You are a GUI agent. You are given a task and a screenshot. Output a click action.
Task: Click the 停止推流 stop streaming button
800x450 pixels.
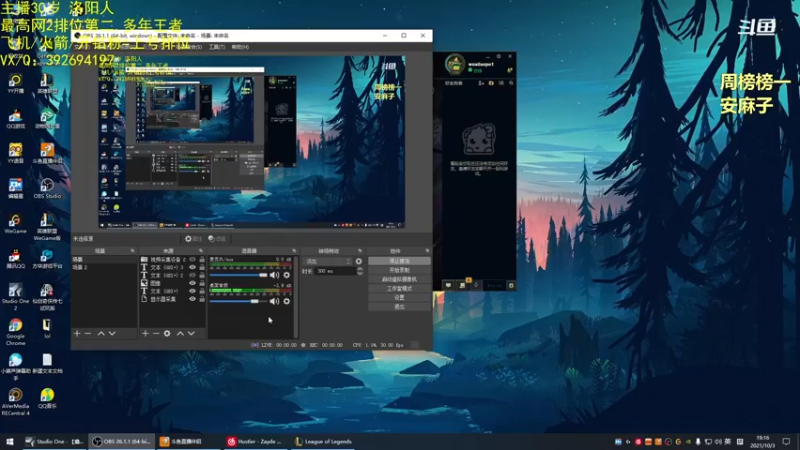click(399, 261)
